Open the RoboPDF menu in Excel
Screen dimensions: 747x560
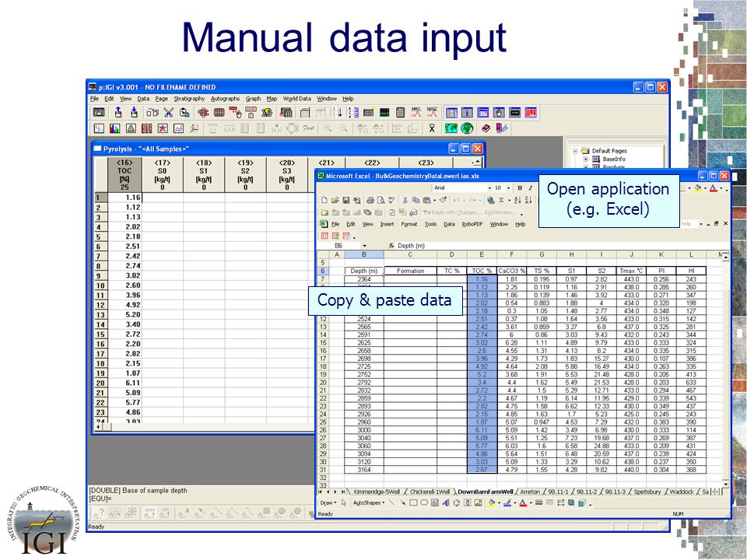pyautogui.click(x=472, y=224)
